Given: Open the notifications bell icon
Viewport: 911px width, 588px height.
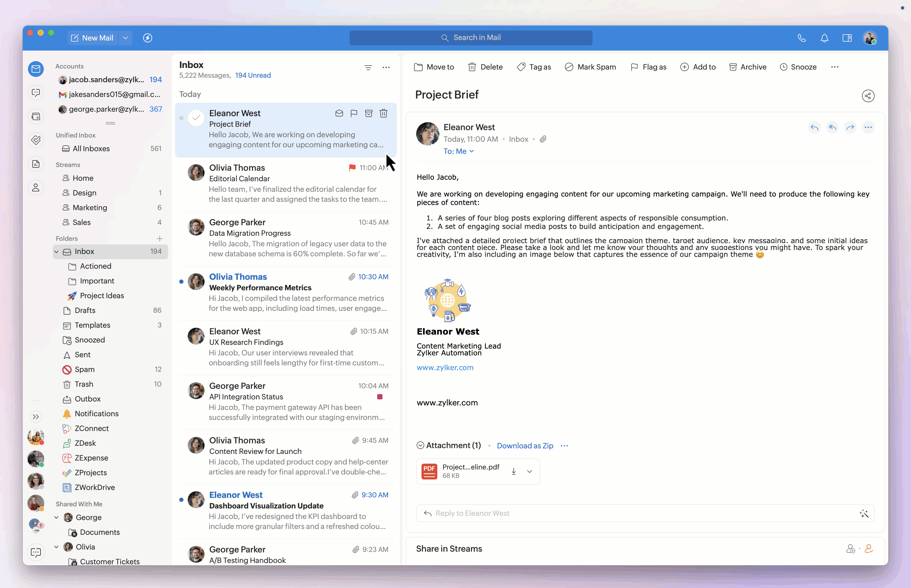Looking at the screenshot, I should point(824,38).
